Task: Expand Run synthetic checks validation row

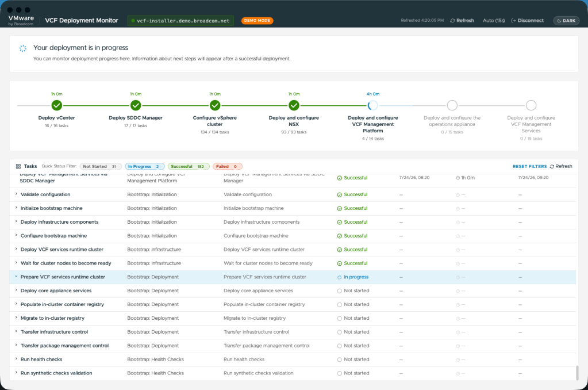Action: pyautogui.click(x=16, y=372)
